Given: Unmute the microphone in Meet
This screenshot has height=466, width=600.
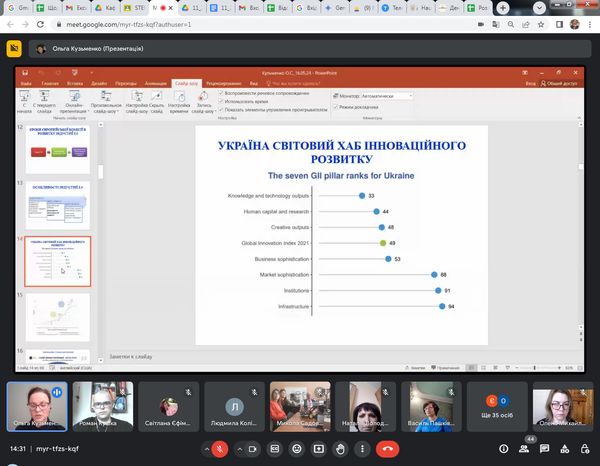Looking at the screenshot, I should tap(221, 448).
